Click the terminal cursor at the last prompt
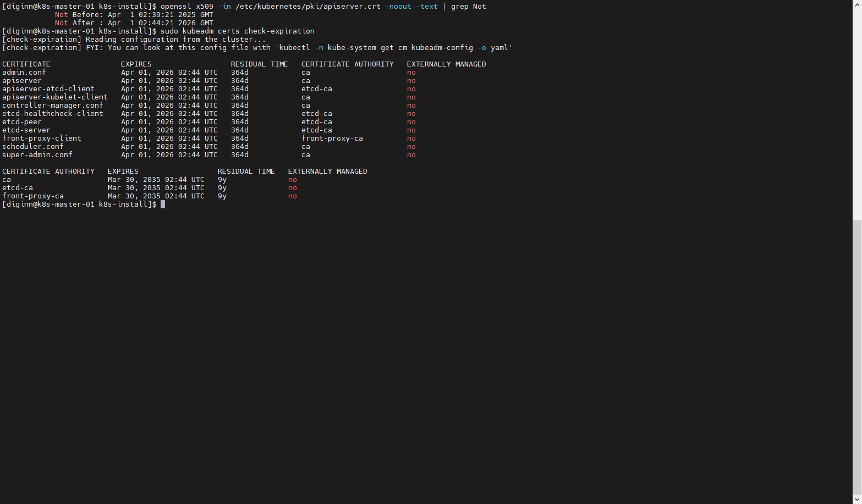The height and width of the screenshot is (504, 862). coord(163,204)
